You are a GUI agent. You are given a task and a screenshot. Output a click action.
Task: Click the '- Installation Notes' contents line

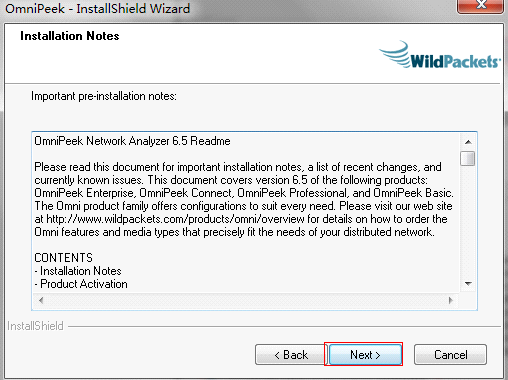pyautogui.click(x=78, y=271)
